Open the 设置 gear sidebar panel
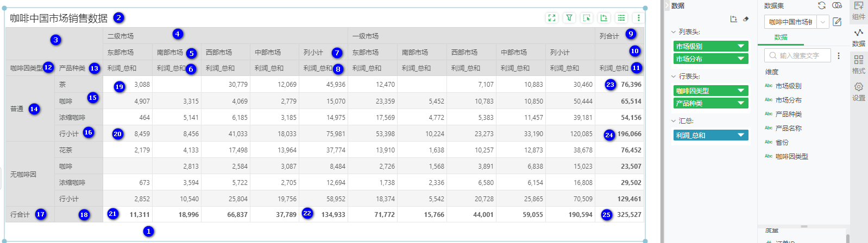 coord(859,91)
